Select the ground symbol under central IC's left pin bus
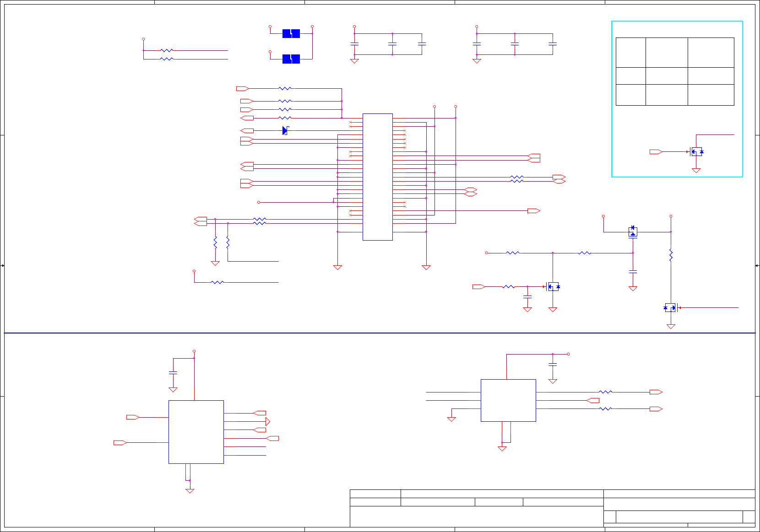Screen dimensions: 760x532 tap(338, 267)
